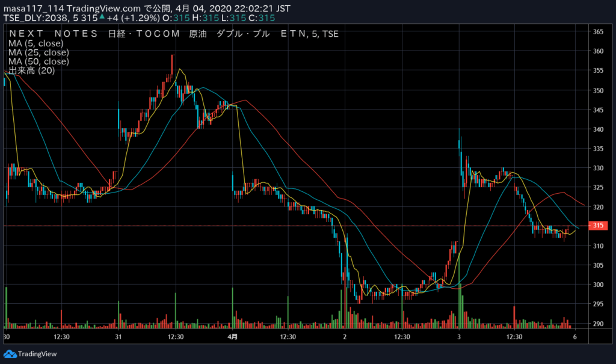The image size is (616, 364).
Task: Click the 300 price axis label
Action: point(598,285)
